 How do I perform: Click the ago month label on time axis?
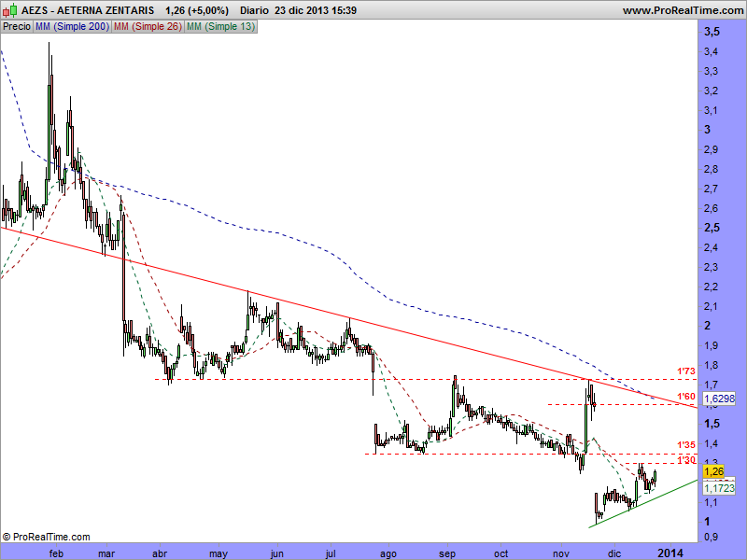click(x=388, y=554)
